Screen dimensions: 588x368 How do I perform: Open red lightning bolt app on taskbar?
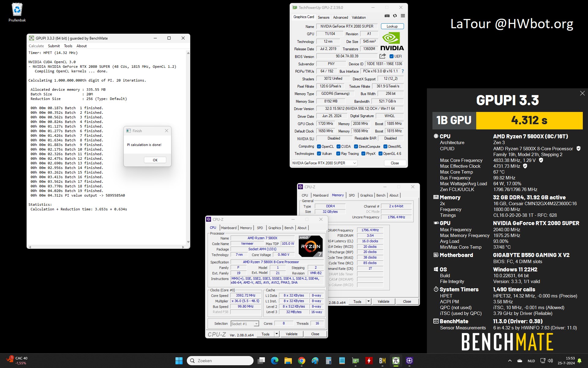coord(369,361)
